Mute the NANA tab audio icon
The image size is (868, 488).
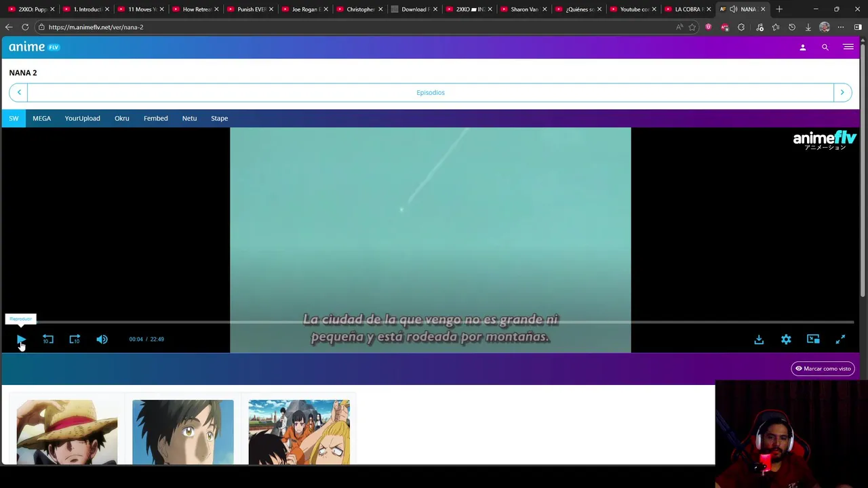coord(733,9)
